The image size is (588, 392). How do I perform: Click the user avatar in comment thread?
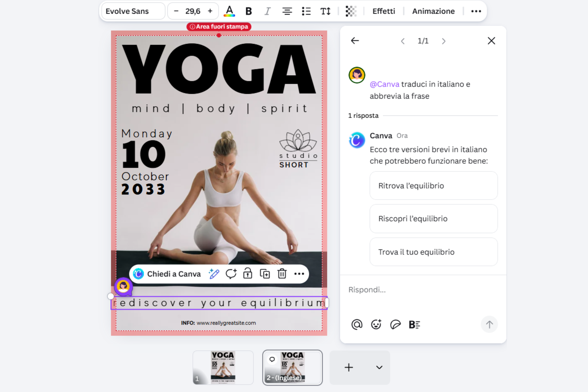(x=357, y=75)
